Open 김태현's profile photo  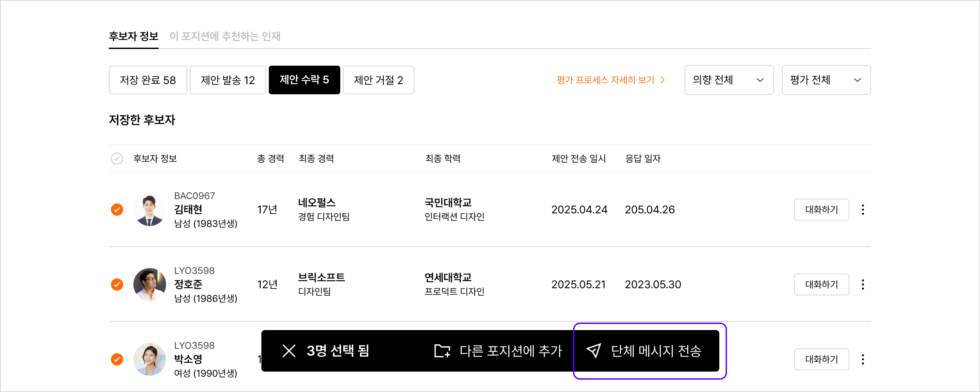click(x=149, y=210)
